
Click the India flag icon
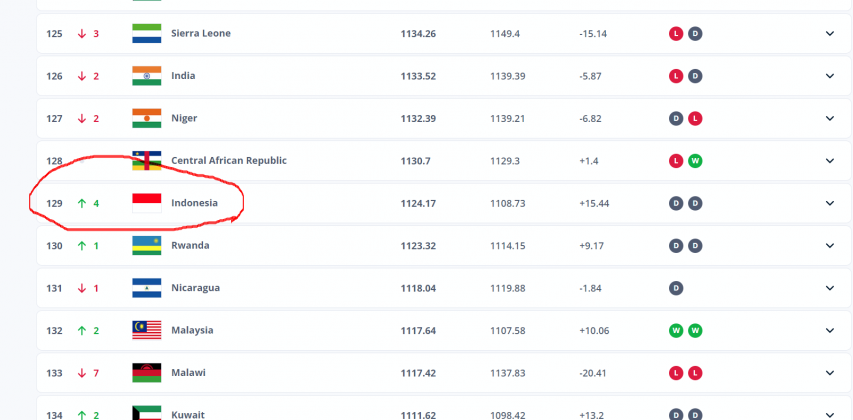click(x=146, y=76)
